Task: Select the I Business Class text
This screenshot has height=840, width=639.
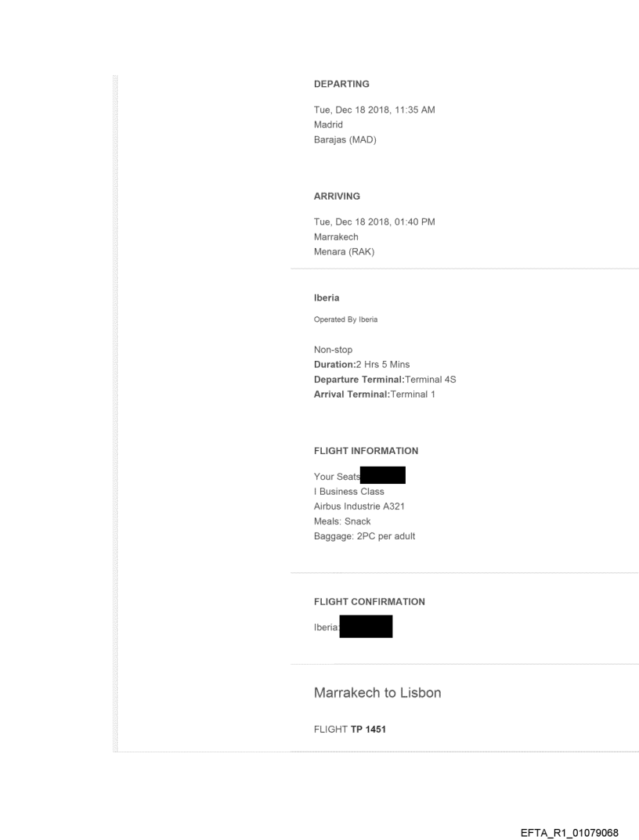Action: [349, 492]
